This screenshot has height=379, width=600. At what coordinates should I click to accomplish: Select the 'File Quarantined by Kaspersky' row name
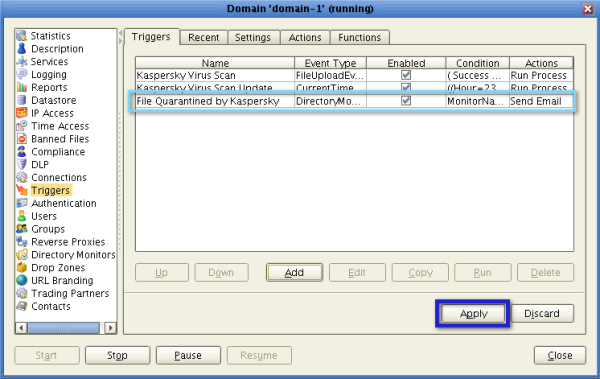[208, 101]
